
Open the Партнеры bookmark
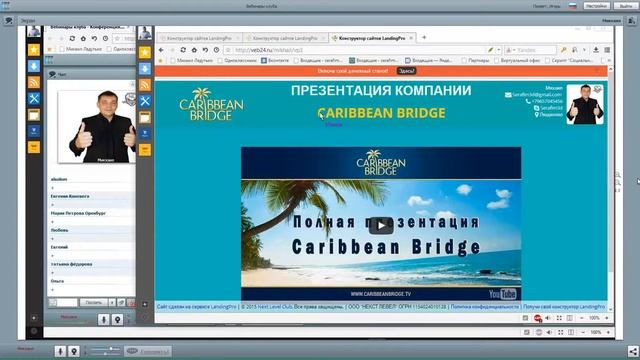(475, 60)
